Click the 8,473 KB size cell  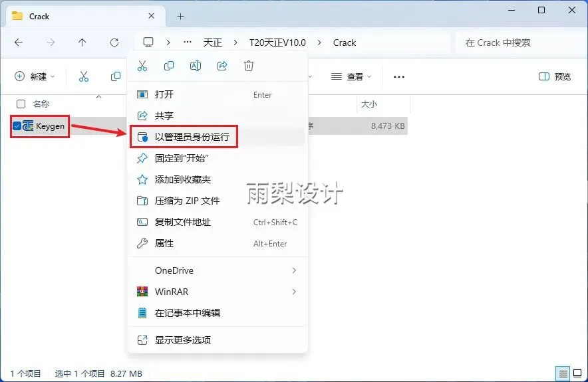[388, 126]
